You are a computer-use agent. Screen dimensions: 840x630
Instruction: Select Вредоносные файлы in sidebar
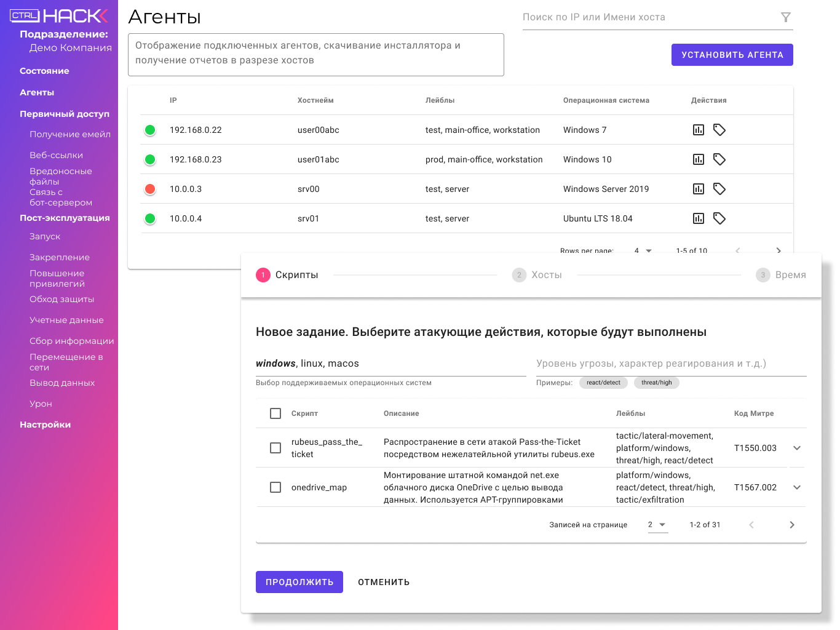click(61, 176)
